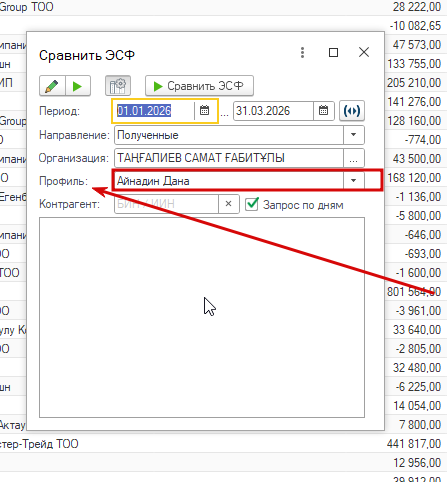This screenshot has height=482, width=447.
Task: Open the settings gear toolbar icon
Action: [x=118, y=86]
